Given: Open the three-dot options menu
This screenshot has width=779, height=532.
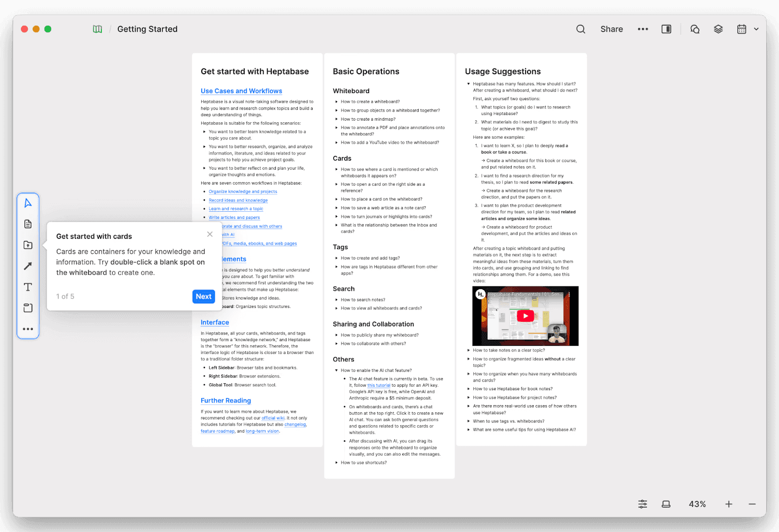Looking at the screenshot, I should [x=643, y=29].
